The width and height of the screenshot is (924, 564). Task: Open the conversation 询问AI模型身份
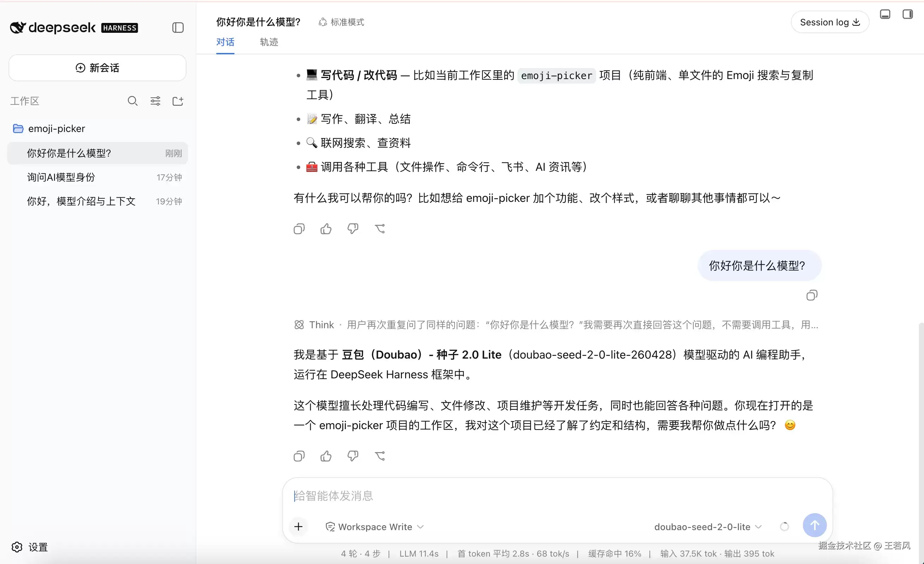97,177
